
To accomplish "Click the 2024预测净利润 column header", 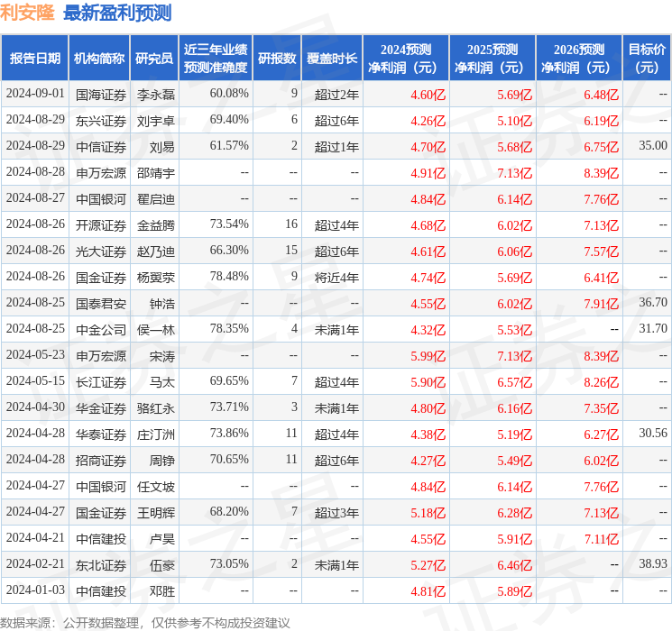I will [406, 59].
